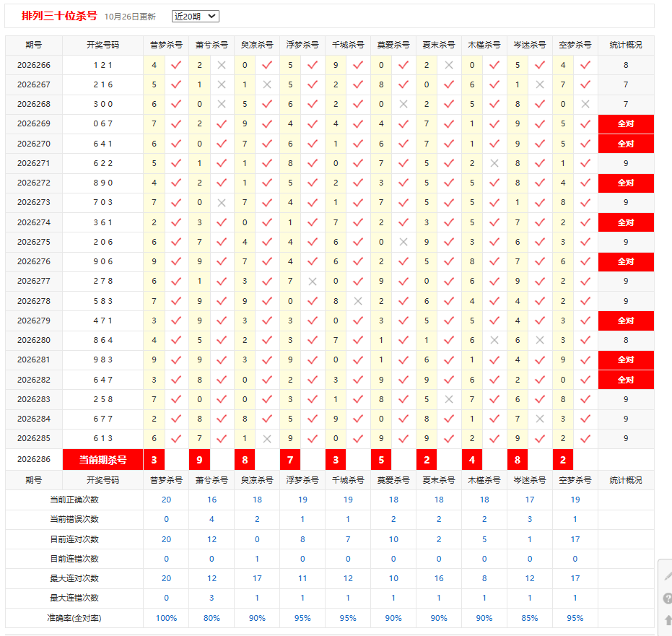This screenshot has width=672, height=636.
Task: Click the check mark for 空梦杀号 in row 2026285
Action: pos(585,439)
